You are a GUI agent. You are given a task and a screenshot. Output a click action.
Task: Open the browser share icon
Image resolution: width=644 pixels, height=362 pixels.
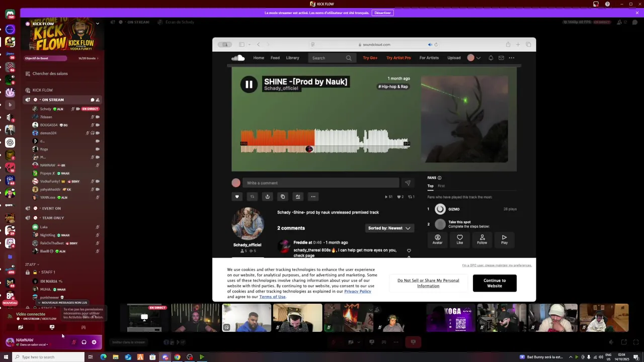508,44
